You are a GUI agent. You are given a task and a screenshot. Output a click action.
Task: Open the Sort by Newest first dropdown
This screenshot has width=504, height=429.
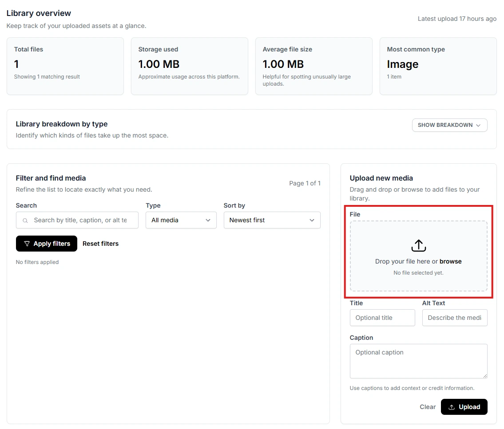[272, 220]
